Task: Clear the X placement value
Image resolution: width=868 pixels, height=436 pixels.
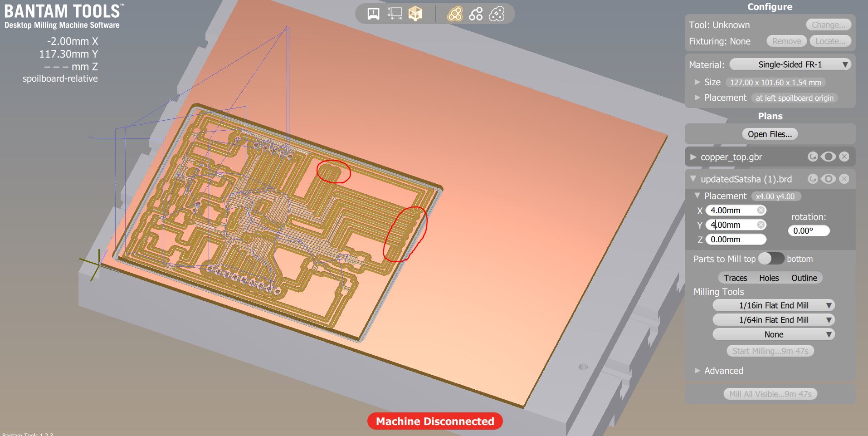Action: point(761,210)
